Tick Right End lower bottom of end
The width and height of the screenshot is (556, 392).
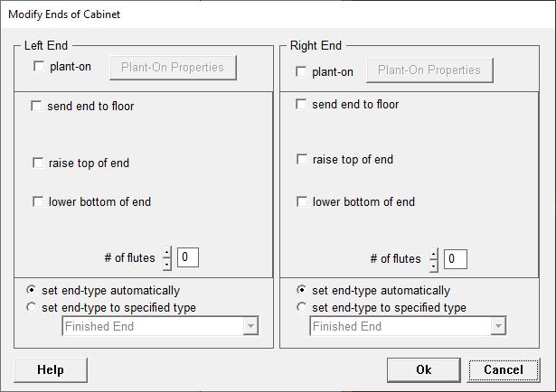(302, 201)
